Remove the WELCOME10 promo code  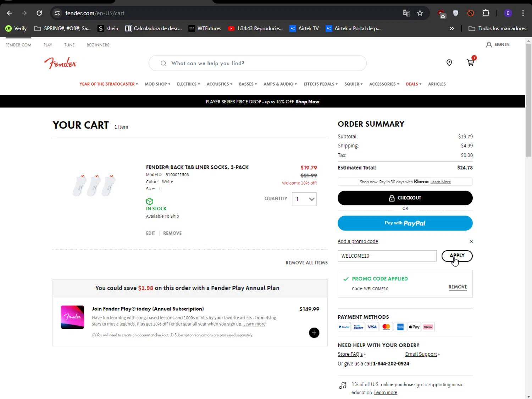(458, 287)
